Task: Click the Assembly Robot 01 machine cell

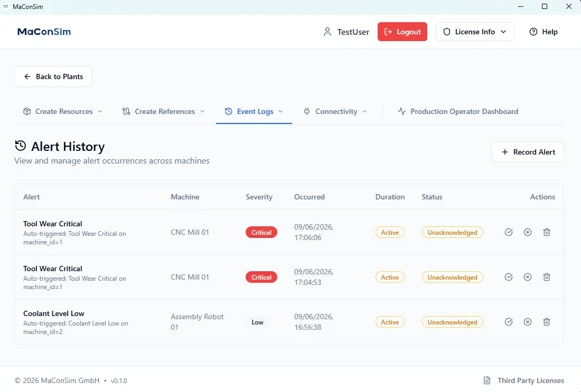Action: (197, 322)
